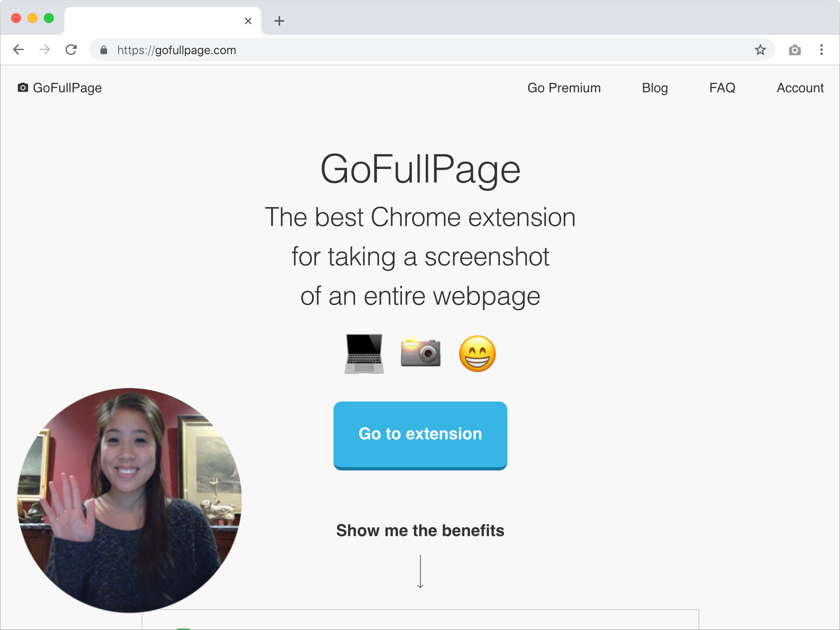Click Show me the benefits link

tap(420, 530)
